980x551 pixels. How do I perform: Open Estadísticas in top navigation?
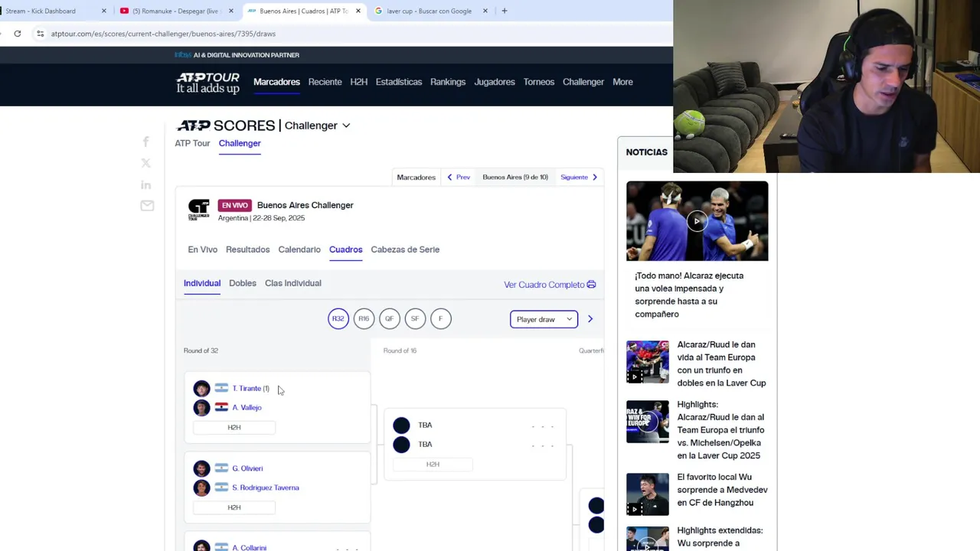point(398,82)
